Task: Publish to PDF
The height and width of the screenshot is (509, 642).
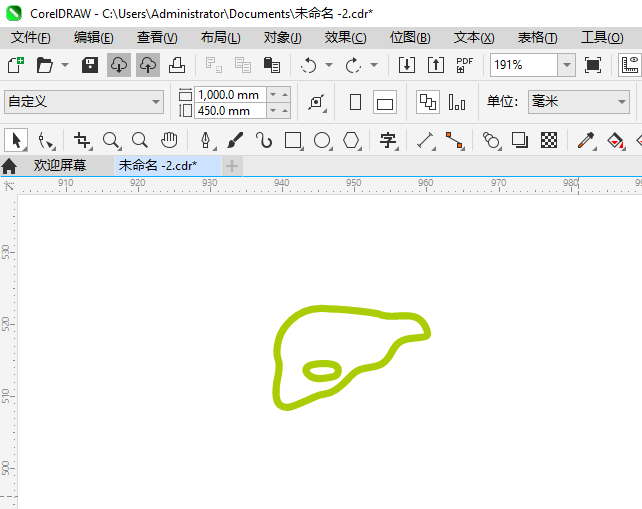Action: tap(465, 65)
